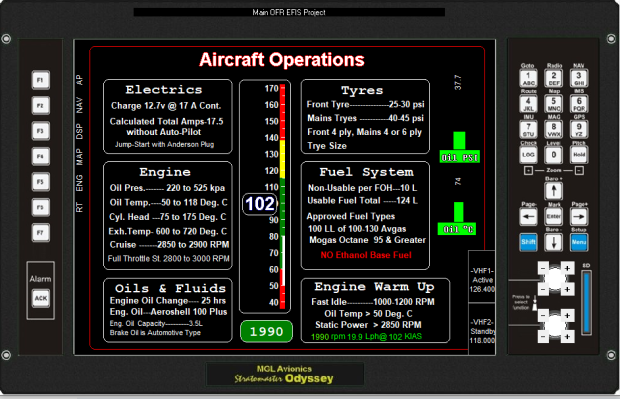Select the DSP softkey label

(x=79, y=131)
